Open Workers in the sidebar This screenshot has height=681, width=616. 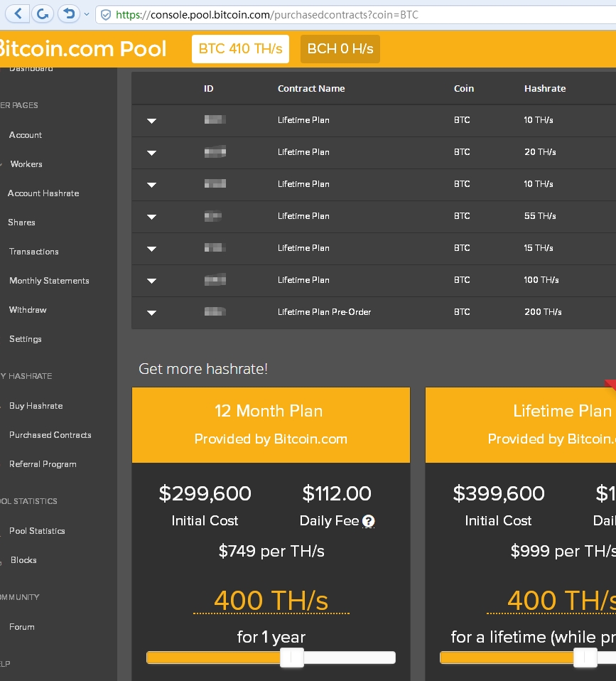click(26, 164)
